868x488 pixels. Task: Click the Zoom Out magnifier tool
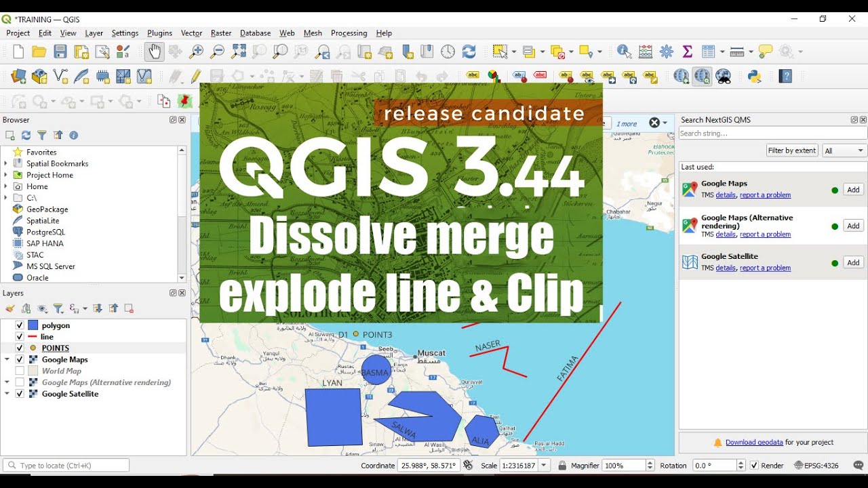[x=218, y=52]
